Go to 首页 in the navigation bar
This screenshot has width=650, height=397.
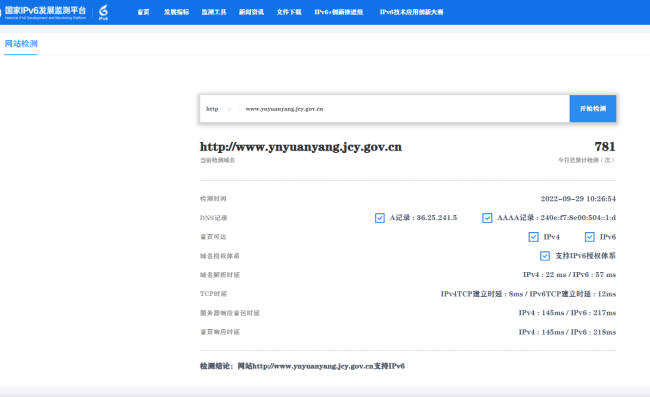(x=143, y=12)
